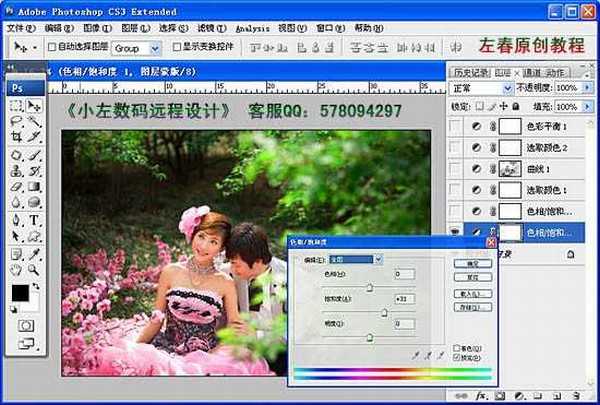Select the Type tool (T)
This screenshot has width=600, height=405.
[34, 219]
